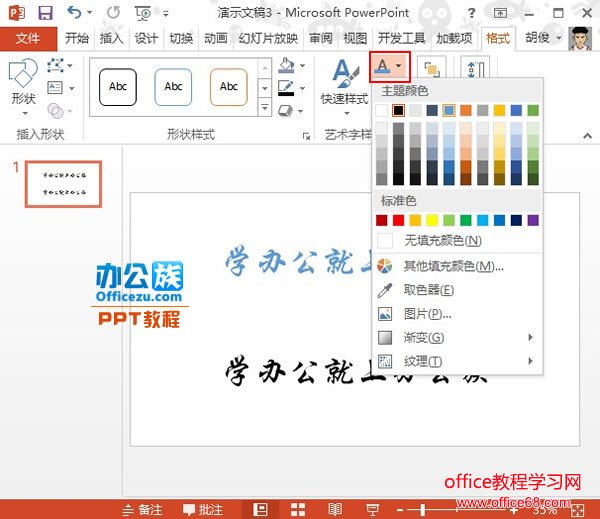
Task: Click the text box icon
Action: point(55,88)
